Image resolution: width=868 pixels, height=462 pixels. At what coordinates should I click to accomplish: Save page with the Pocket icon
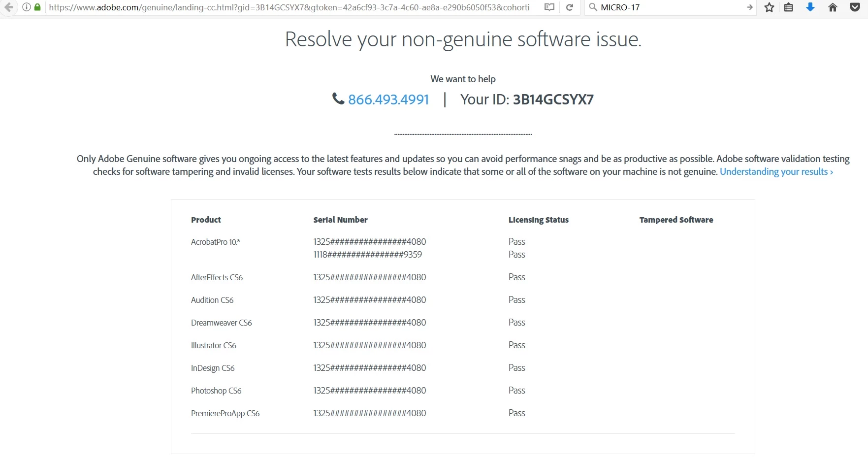click(855, 7)
